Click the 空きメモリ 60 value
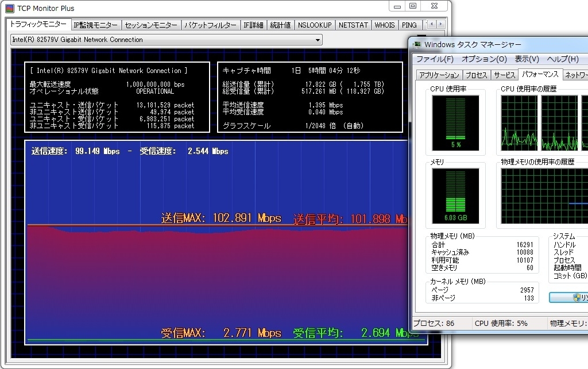The width and height of the screenshot is (588, 369). pos(529,268)
